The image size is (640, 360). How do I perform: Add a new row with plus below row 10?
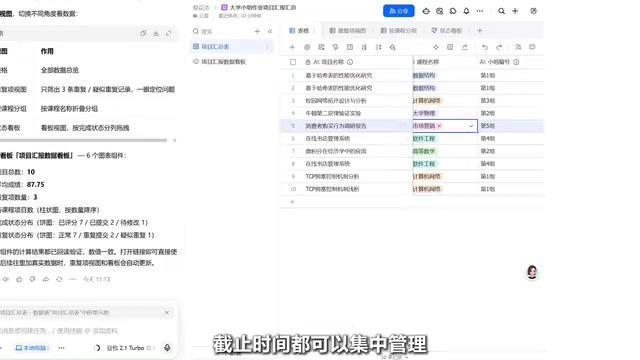[292, 202]
